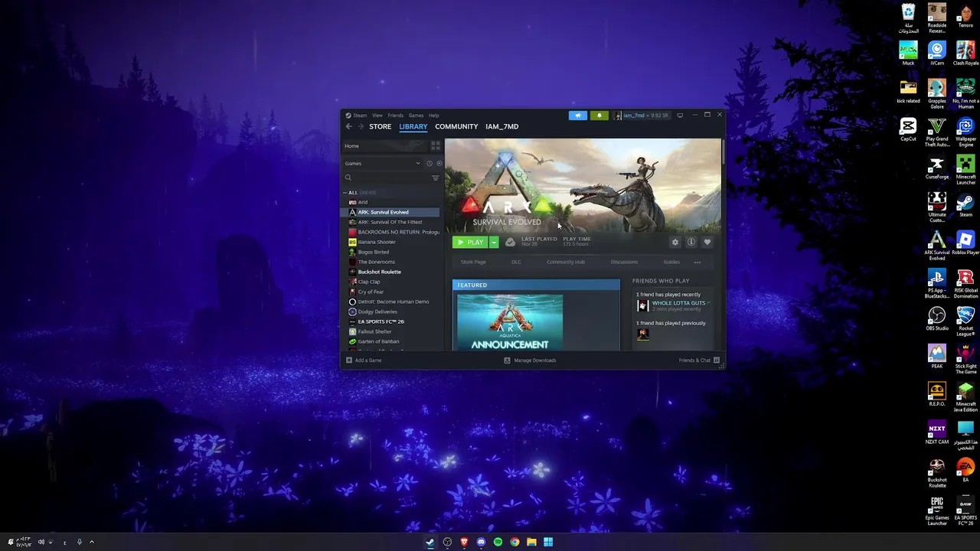Open Chrome from the taskbar

click(514, 542)
